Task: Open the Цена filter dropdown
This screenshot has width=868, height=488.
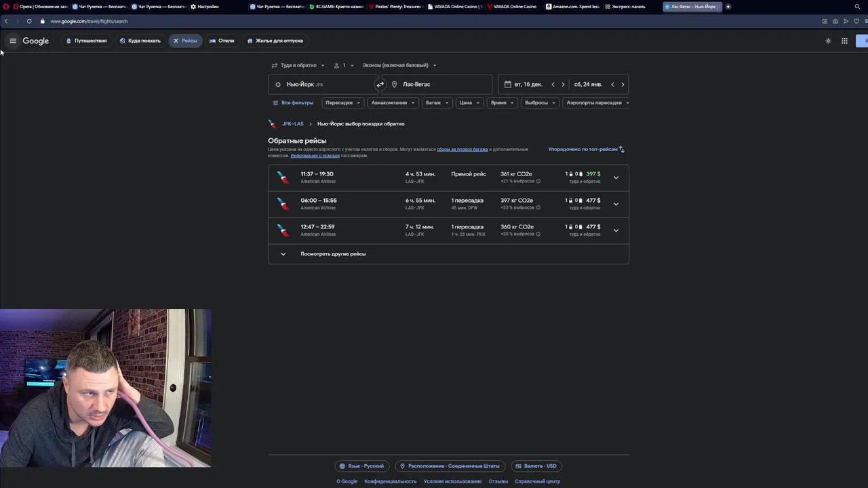Action: 469,103
